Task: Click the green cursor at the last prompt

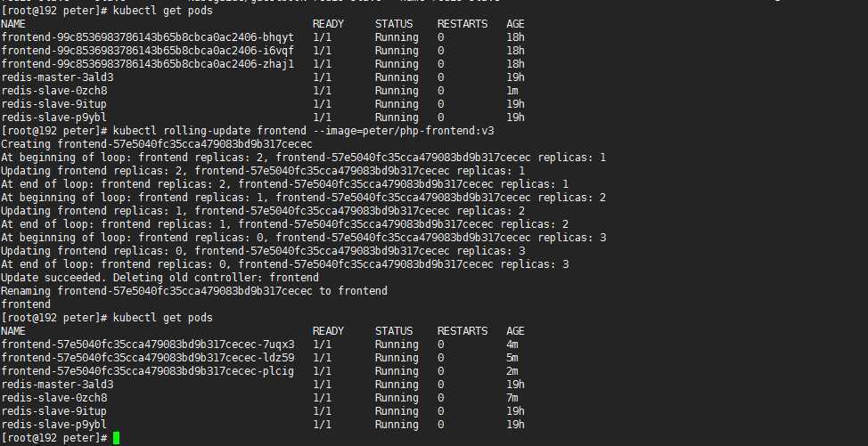Action: pyautogui.click(x=116, y=438)
